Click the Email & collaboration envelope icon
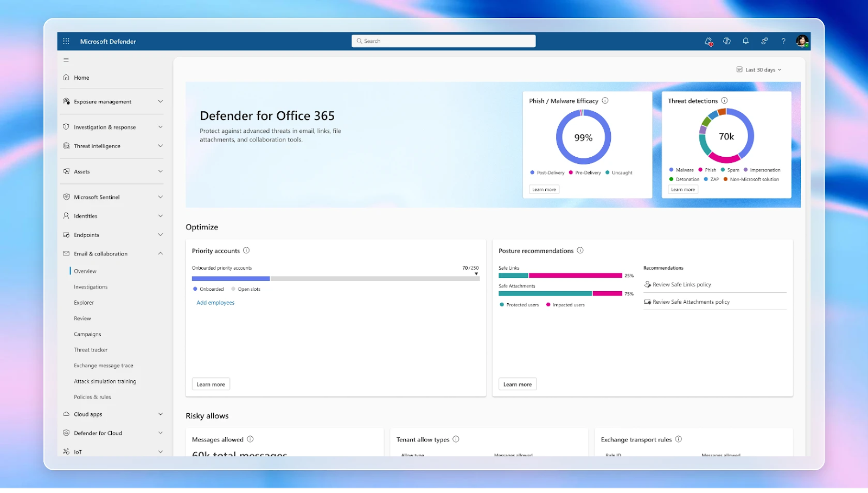The image size is (868, 493). [66, 253]
